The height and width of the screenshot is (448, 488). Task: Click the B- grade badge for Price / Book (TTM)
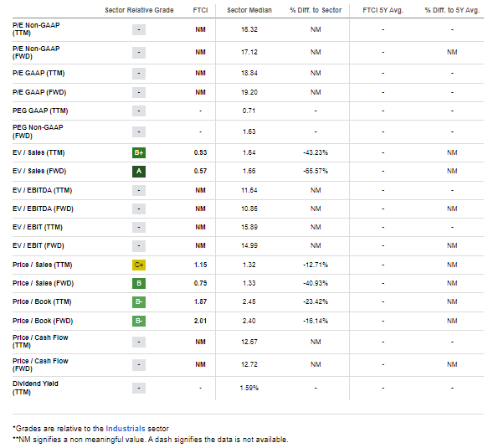tap(139, 302)
